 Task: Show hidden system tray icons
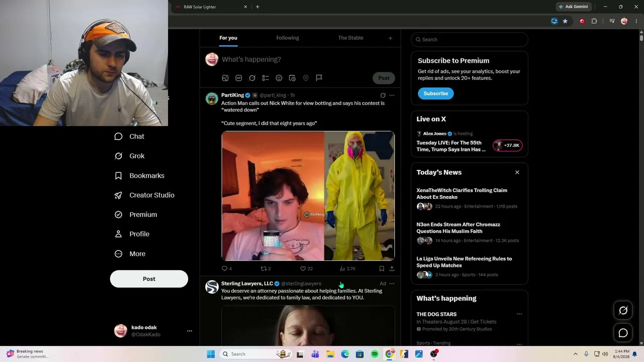(x=575, y=354)
